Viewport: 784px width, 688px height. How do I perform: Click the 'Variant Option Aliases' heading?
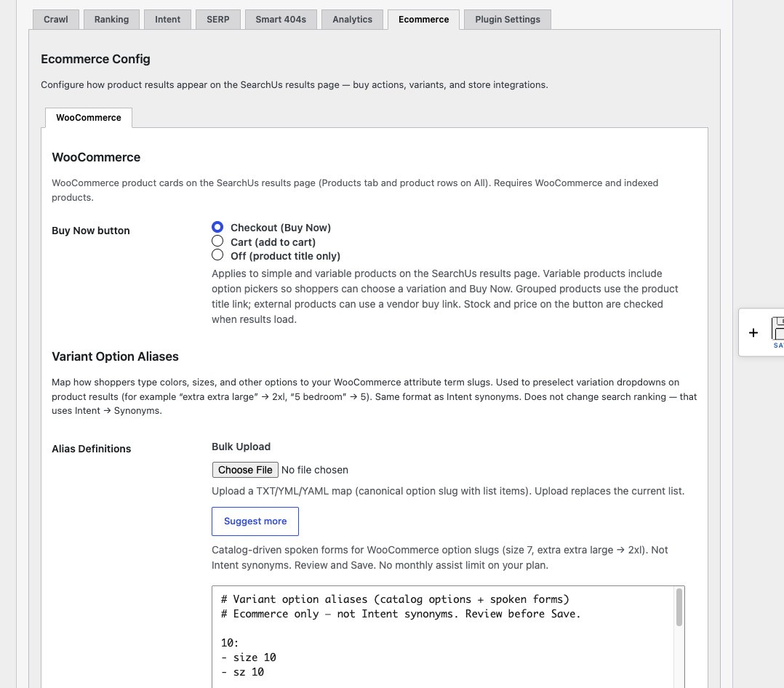tap(115, 356)
